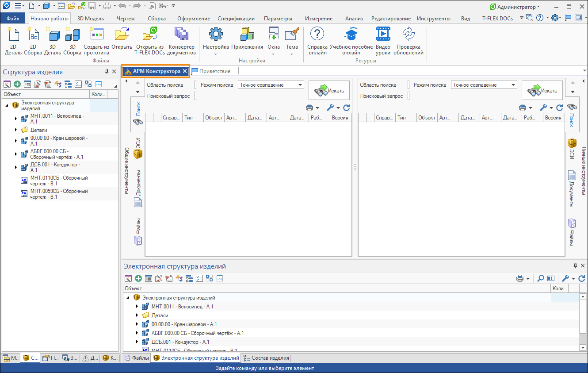Click green plus icon in Электронная структура изделий toolbar
588x373 pixels.
pos(138,278)
